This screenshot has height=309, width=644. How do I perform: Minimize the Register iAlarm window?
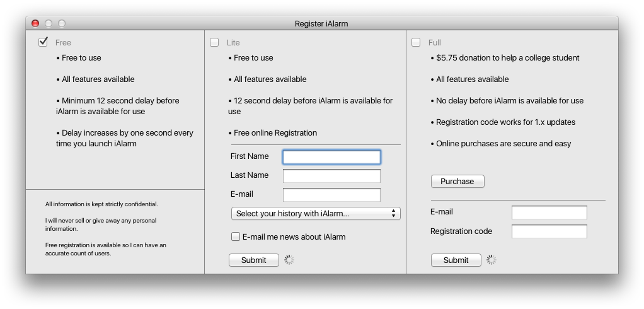(x=49, y=23)
